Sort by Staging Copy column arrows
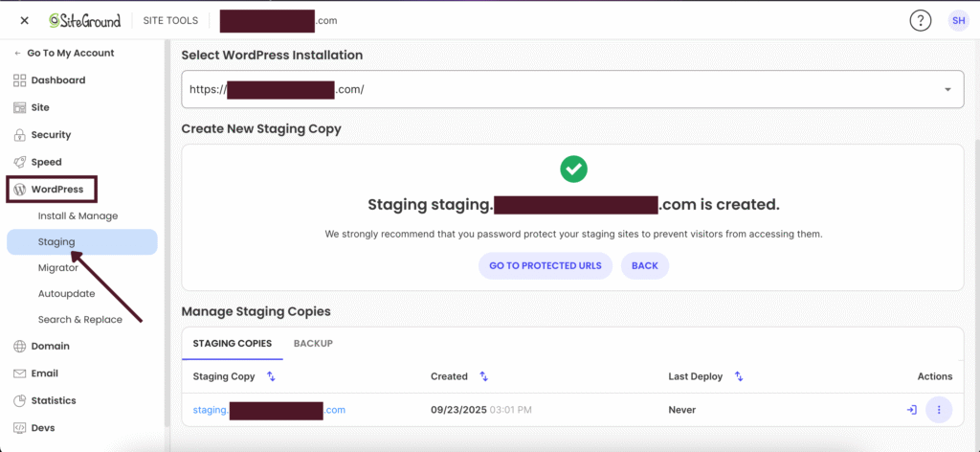Image resolution: width=980 pixels, height=452 pixels. coord(271,377)
